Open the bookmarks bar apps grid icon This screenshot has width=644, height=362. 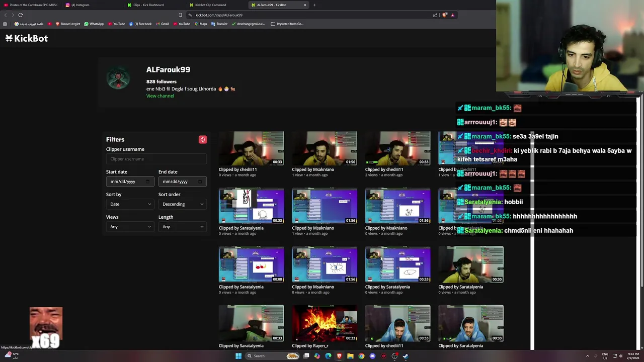(x=5, y=24)
